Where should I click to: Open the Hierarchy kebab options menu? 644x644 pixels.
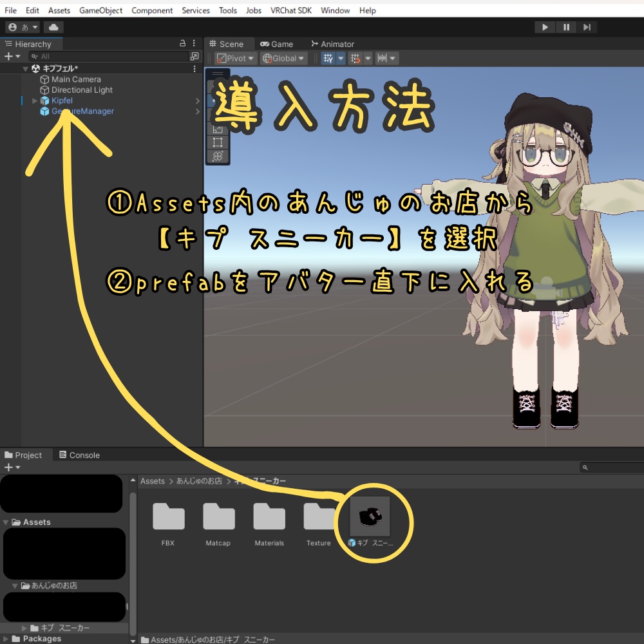tap(194, 43)
